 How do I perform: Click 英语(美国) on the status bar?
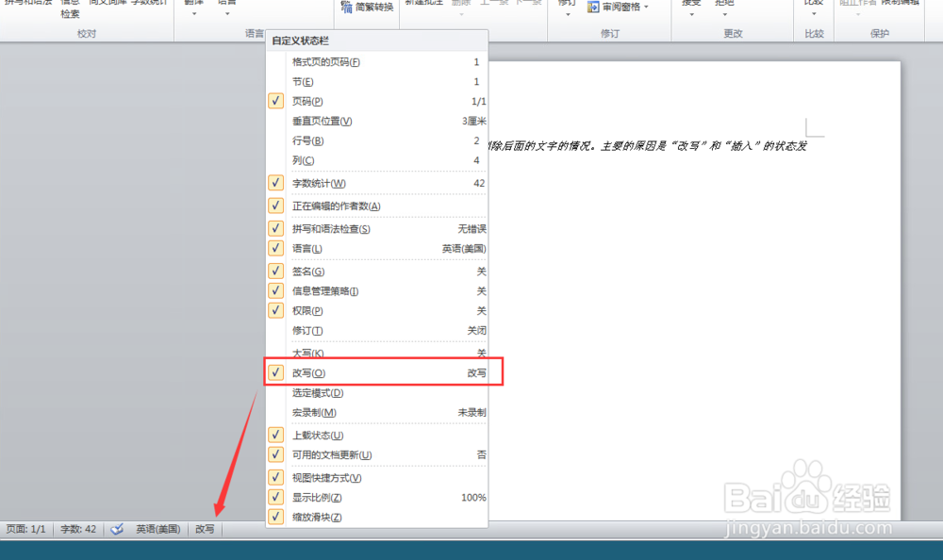[x=158, y=529]
